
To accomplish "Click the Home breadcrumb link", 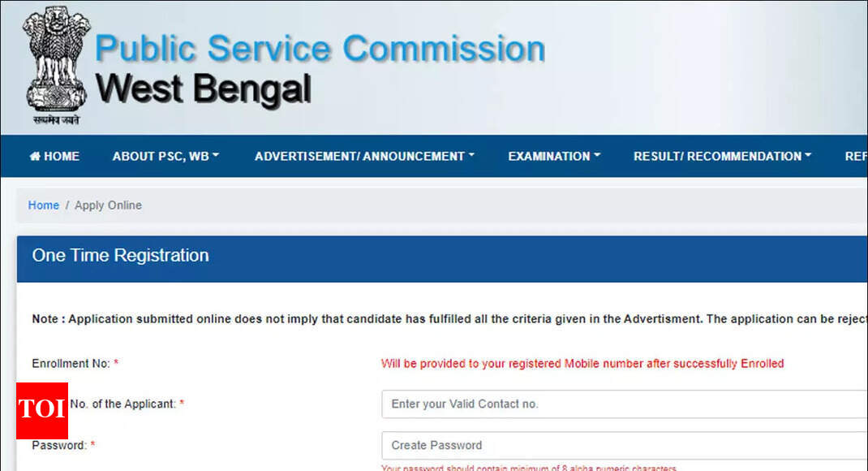I will coord(44,205).
